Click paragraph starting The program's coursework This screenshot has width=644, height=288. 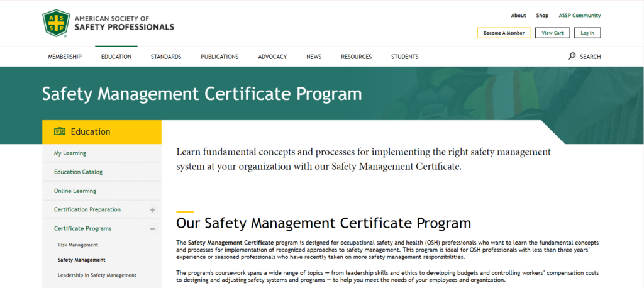coord(387,277)
